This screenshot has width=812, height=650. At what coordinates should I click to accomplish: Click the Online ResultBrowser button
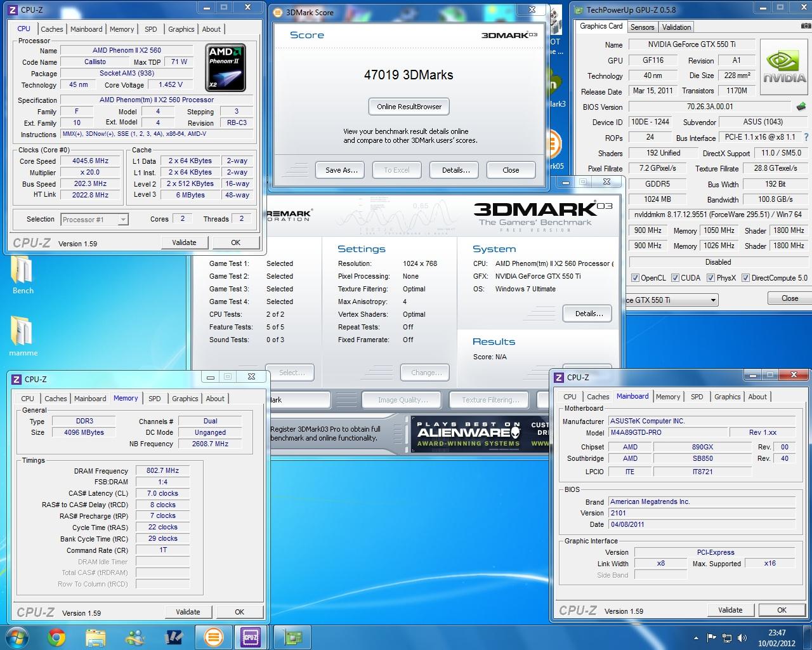pyautogui.click(x=409, y=107)
